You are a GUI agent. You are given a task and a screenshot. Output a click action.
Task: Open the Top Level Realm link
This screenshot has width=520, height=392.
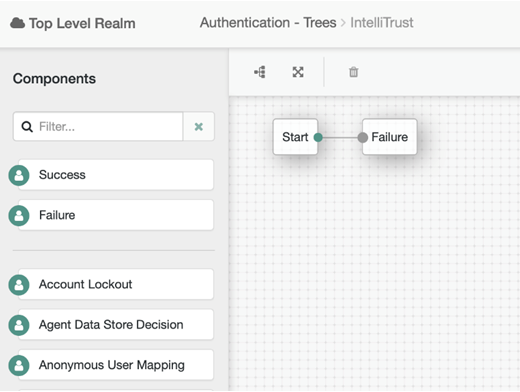[82, 23]
